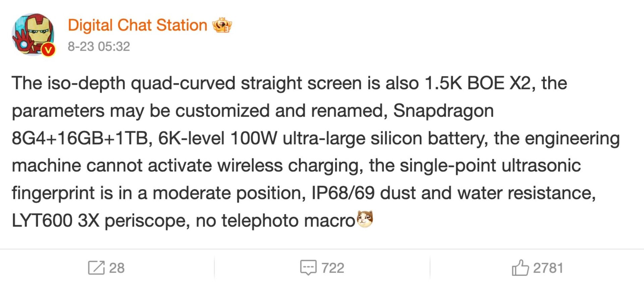Select the repost count 28

click(117, 268)
